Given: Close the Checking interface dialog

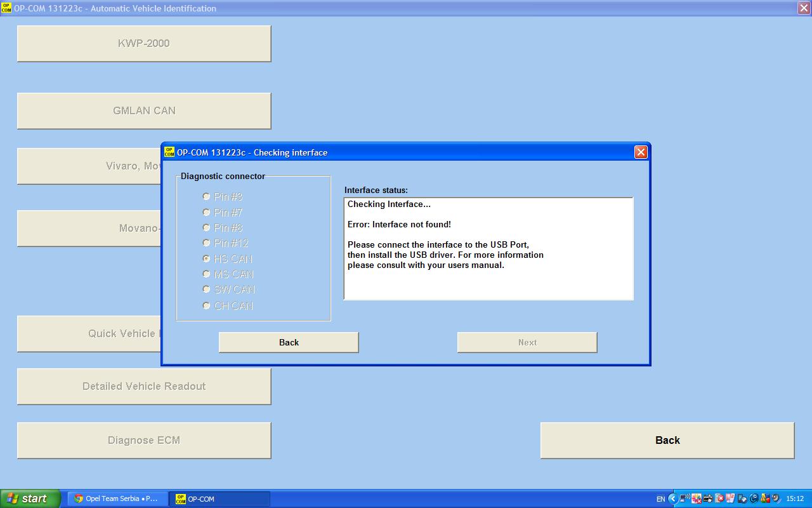Looking at the screenshot, I should pos(641,152).
